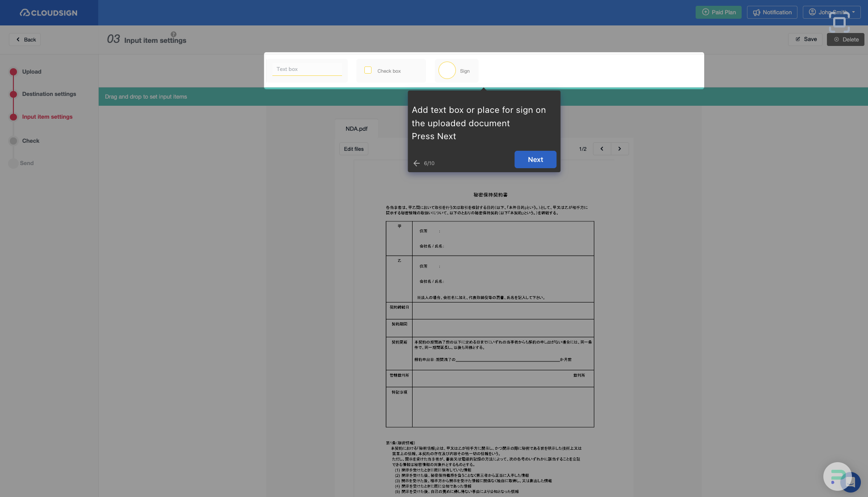This screenshot has height=497, width=868.
Task: Go to next document page with right chevron
Action: pos(620,149)
